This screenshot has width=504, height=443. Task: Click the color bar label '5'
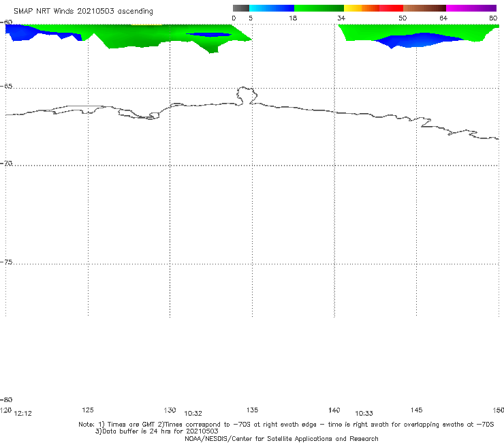click(251, 18)
